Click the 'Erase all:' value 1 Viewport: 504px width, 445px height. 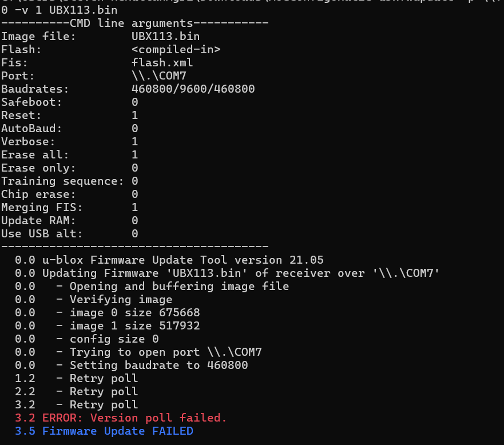click(134, 155)
